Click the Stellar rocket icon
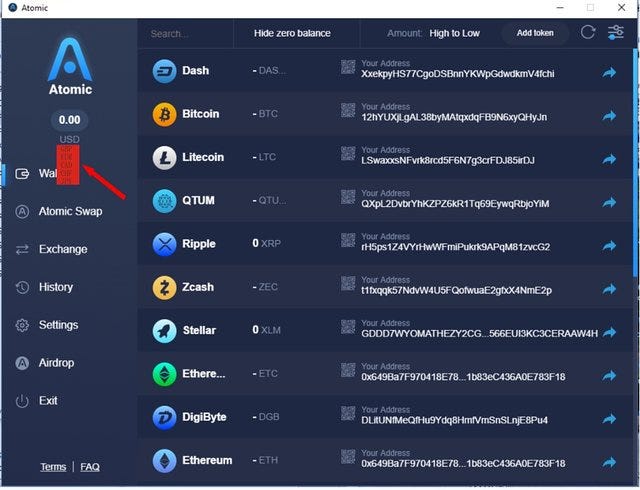The image size is (640, 490). pos(164,331)
